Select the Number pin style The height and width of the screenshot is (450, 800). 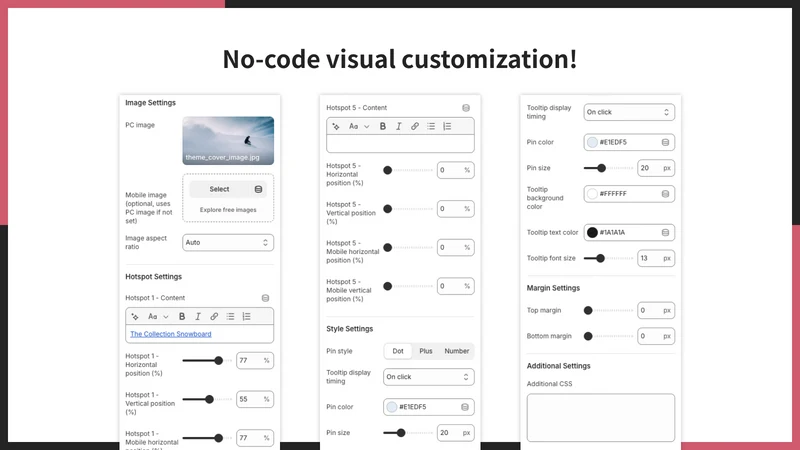pyautogui.click(x=457, y=351)
